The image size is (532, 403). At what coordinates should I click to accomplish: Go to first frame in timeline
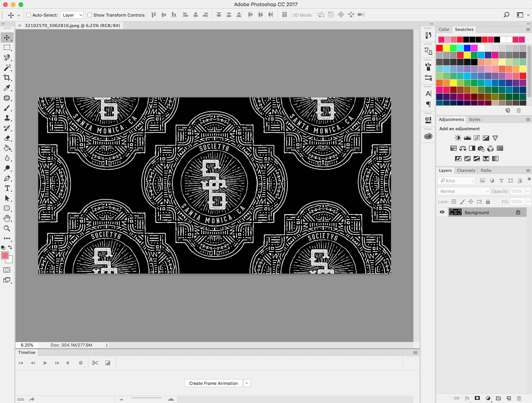point(21,363)
